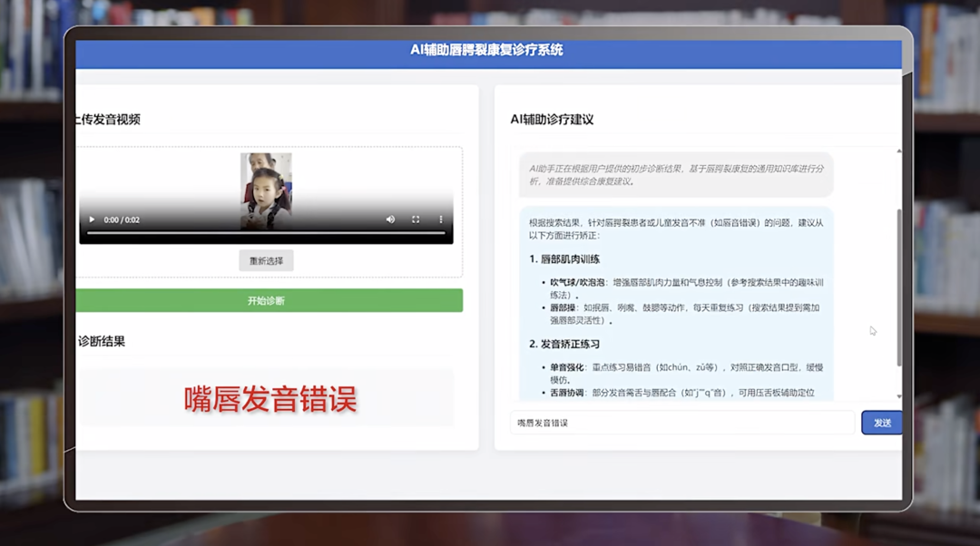Click the heading 1. 唇部肌肉训练
Screen dimensions: 980x546
pos(564,259)
